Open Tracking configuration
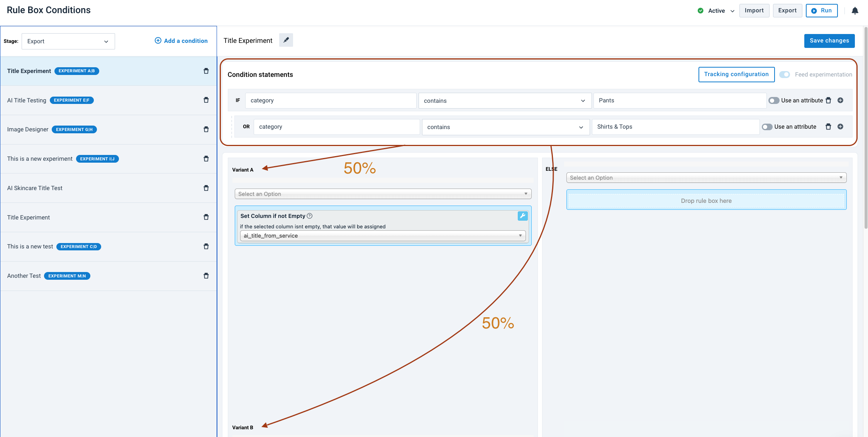The image size is (868, 437). (736, 75)
